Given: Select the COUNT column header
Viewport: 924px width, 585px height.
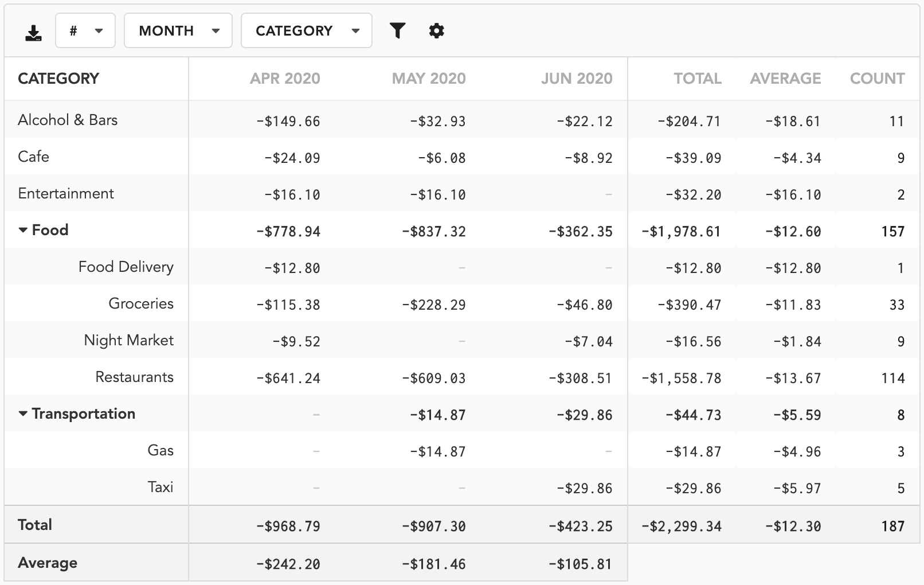Looking at the screenshot, I should point(876,79).
